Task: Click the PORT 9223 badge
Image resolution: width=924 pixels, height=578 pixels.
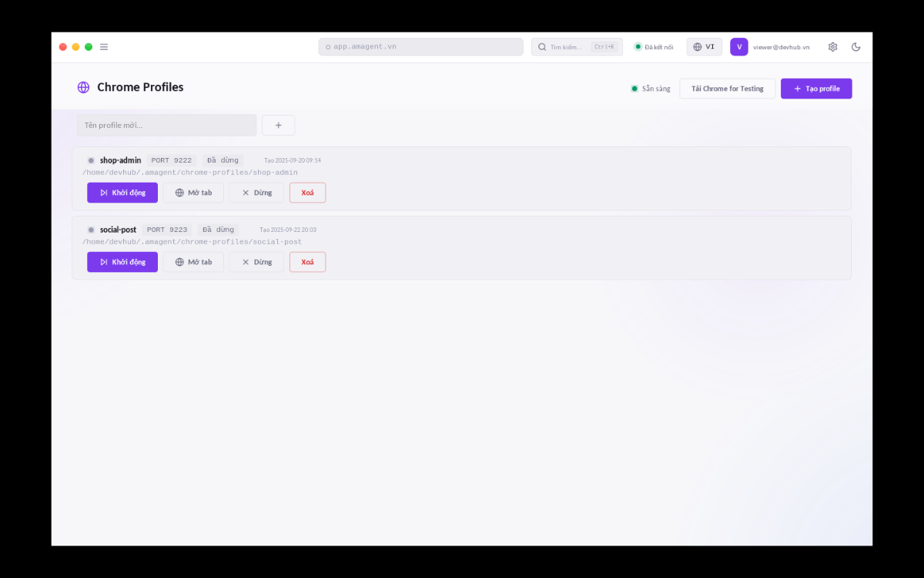Action: [167, 230]
